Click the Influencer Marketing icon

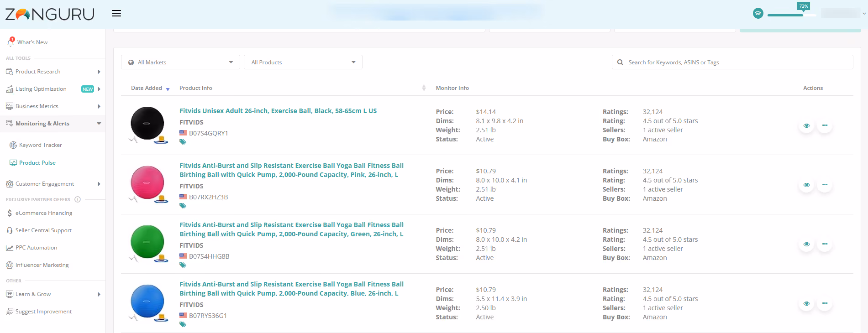click(10, 265)
